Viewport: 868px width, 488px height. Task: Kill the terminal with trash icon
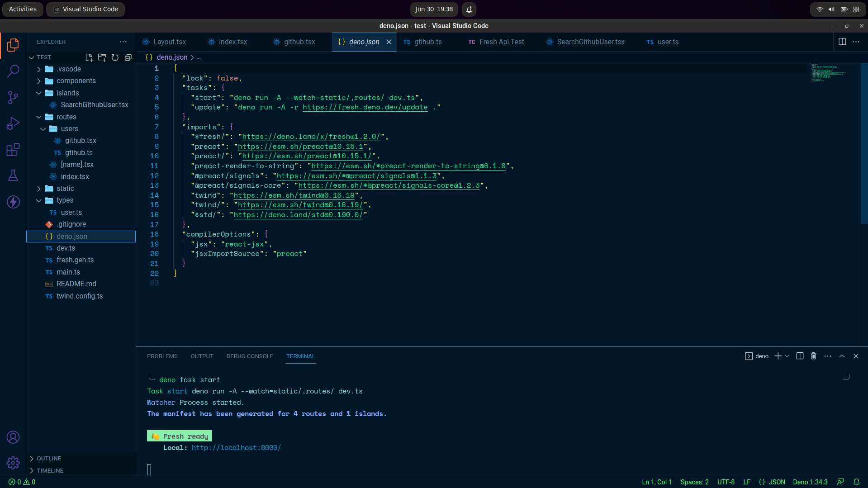(x=813, y=356)
